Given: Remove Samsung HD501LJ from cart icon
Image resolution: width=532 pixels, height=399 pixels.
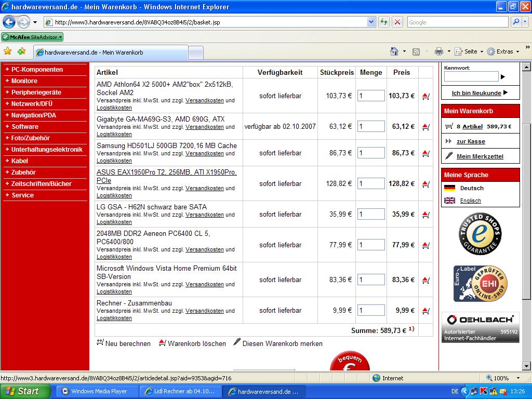Looking at the screenshot, I should pyautogui.click(x=426, y=153).
